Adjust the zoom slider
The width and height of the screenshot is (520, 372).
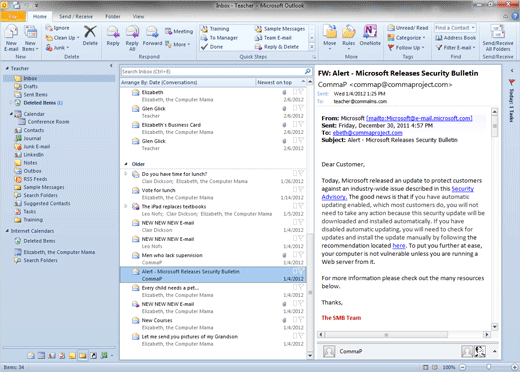click(488, 367)
